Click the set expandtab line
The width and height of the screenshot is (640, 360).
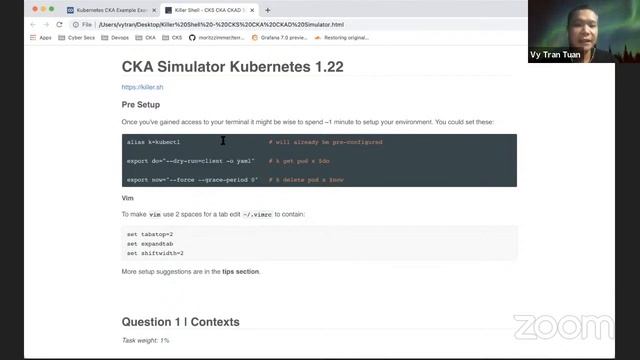(x=150, y=244)
